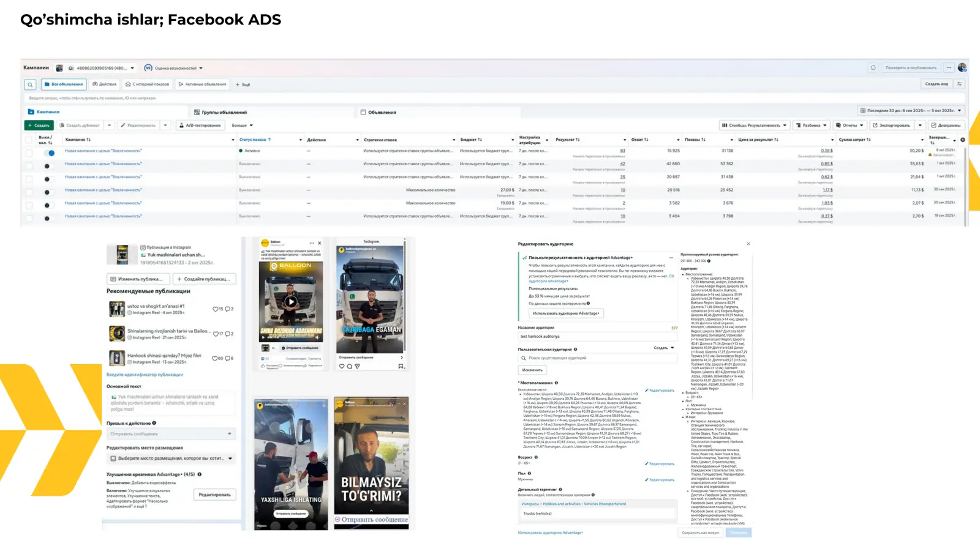Open the Выберите место размещения dropdown
Viewport: 980px width, 551px height.
pos(171,459)
